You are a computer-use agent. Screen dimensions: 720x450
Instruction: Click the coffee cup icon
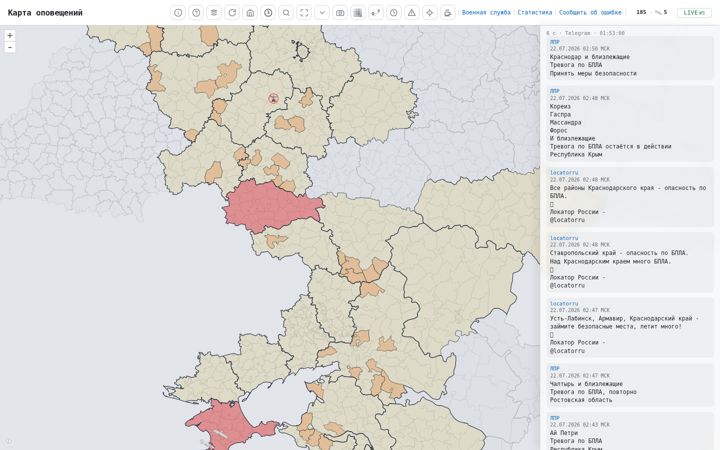tap(448, 13)
